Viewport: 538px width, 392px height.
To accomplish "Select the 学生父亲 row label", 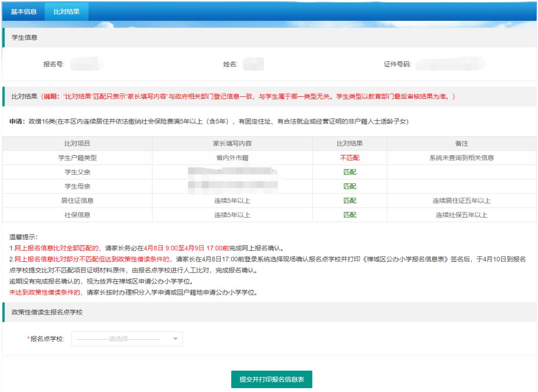I will click(77, 172).
